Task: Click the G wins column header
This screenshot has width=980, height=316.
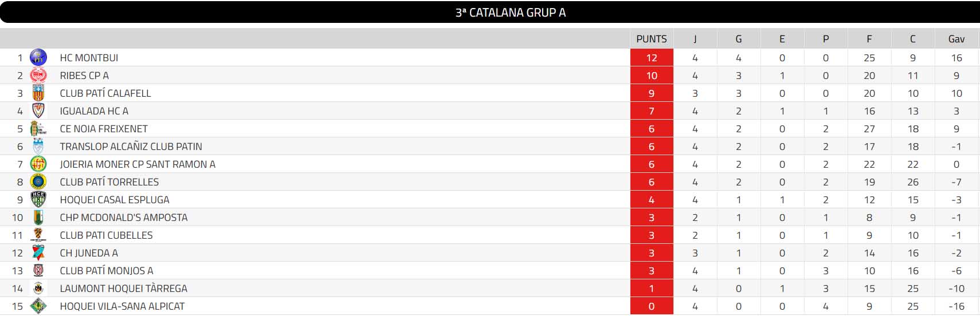Action: point(738,39)
